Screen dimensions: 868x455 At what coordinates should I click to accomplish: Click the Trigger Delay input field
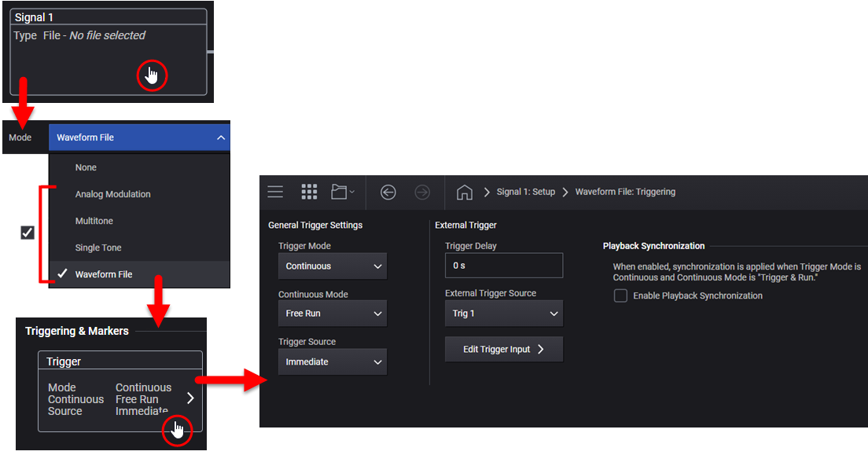pos(503,266)
